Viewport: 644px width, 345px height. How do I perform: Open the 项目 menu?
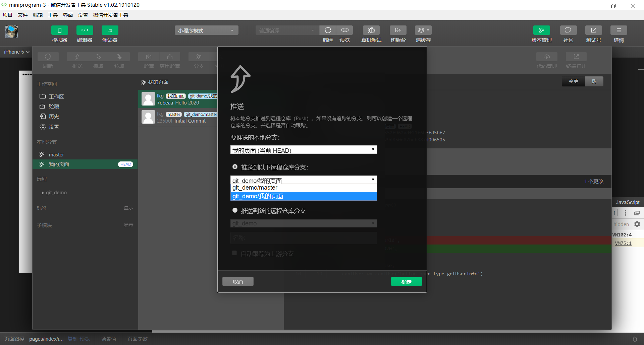pos(7,15)
